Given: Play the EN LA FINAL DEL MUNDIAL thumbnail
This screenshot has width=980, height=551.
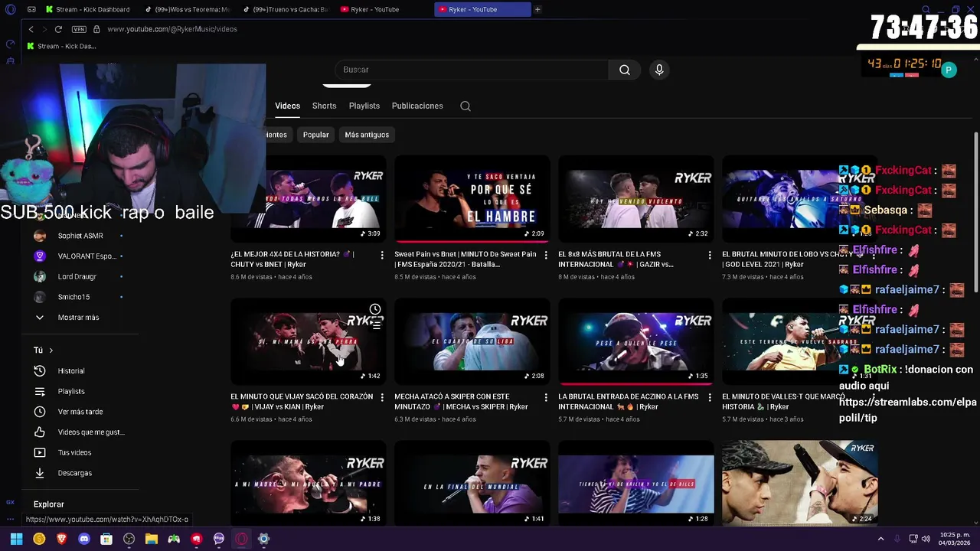Looking at the screenshot, I should click(x=472, y=483).
